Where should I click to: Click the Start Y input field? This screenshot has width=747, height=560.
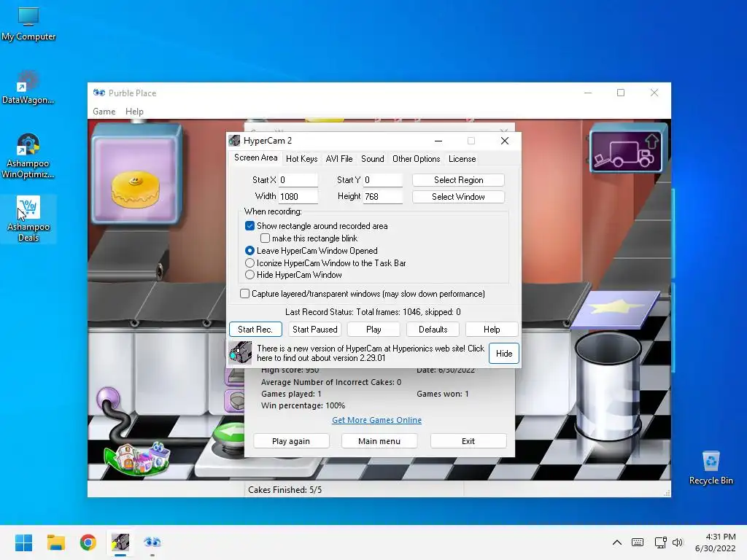click(383, 180)
